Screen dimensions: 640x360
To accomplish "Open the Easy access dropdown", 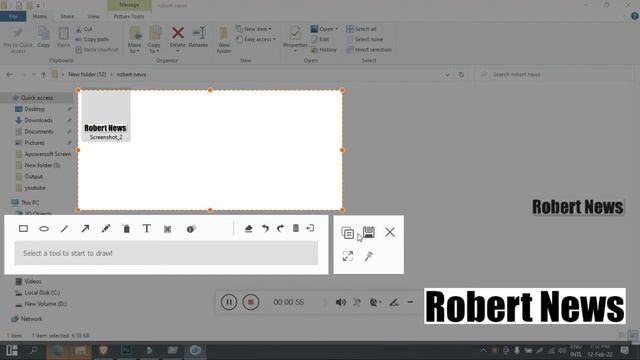I will coord(256,39).
